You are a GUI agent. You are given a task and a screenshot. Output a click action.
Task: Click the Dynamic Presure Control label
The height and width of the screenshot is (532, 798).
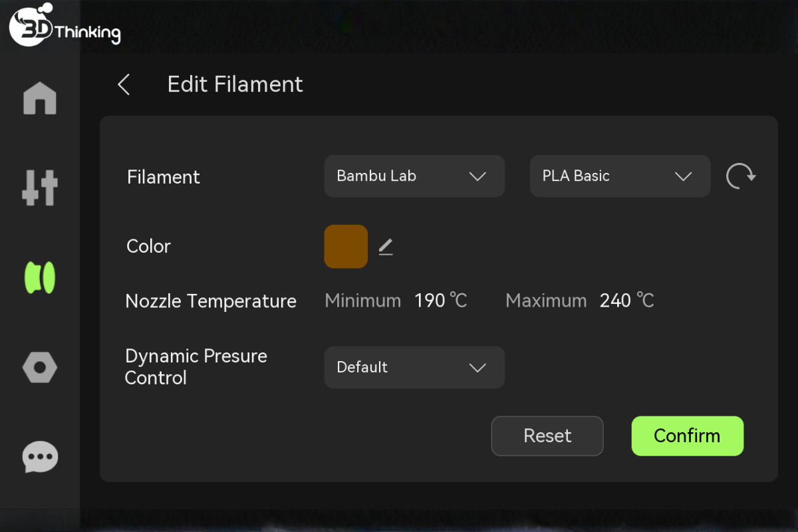[196, 367]
